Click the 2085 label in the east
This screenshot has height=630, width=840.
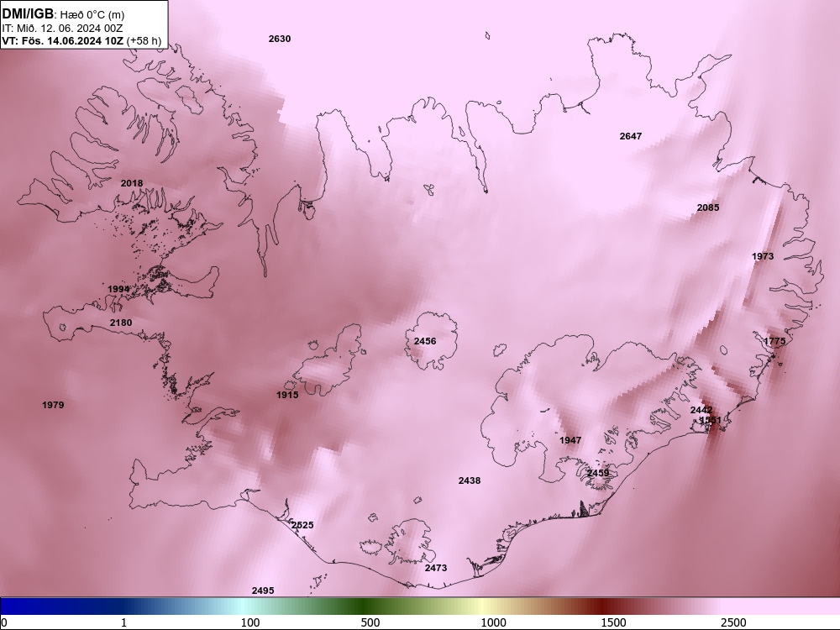[x=708, y=207]
